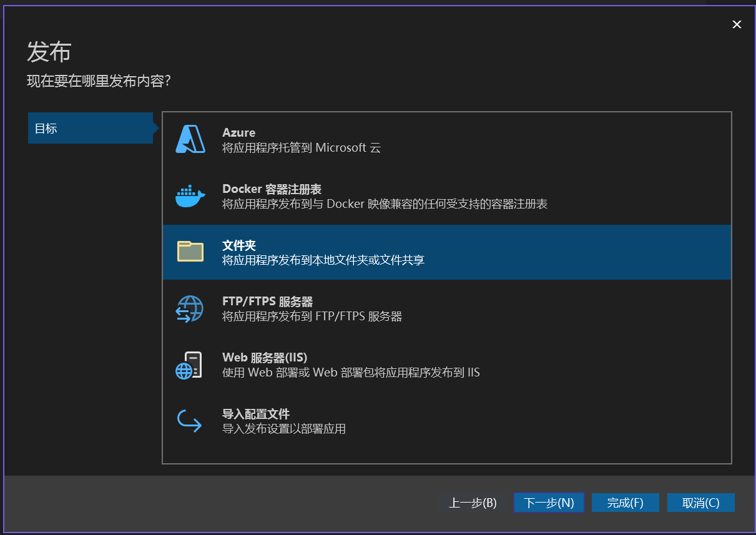Go back with 上一步(B) button

pyautogui.click(x=473, y=503)
